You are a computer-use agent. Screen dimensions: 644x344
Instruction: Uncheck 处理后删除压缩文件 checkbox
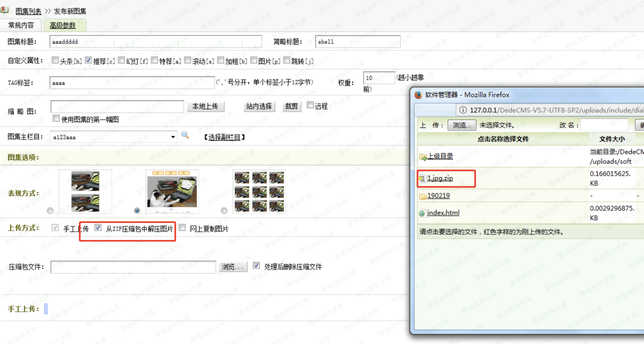[x=256, y=266]
